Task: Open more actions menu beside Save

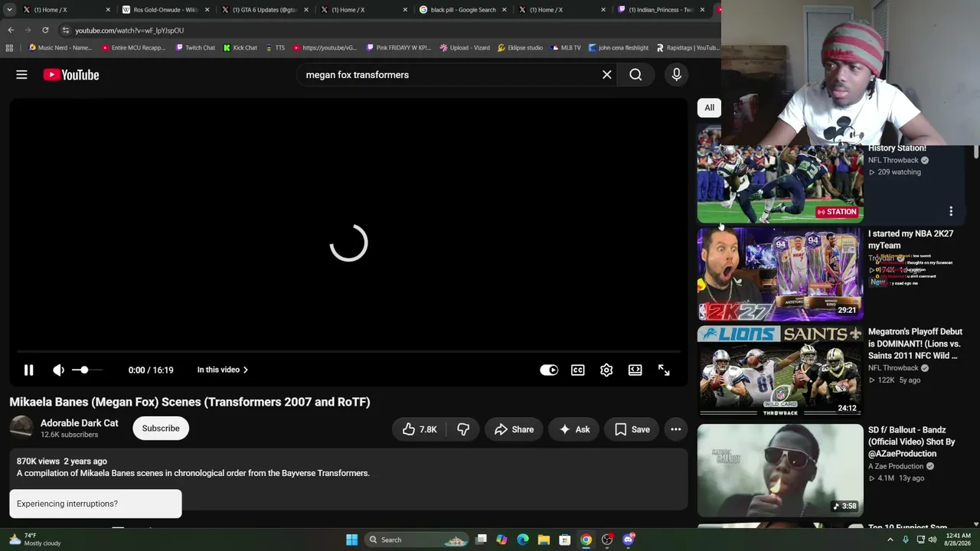Action: pos(676,429)
